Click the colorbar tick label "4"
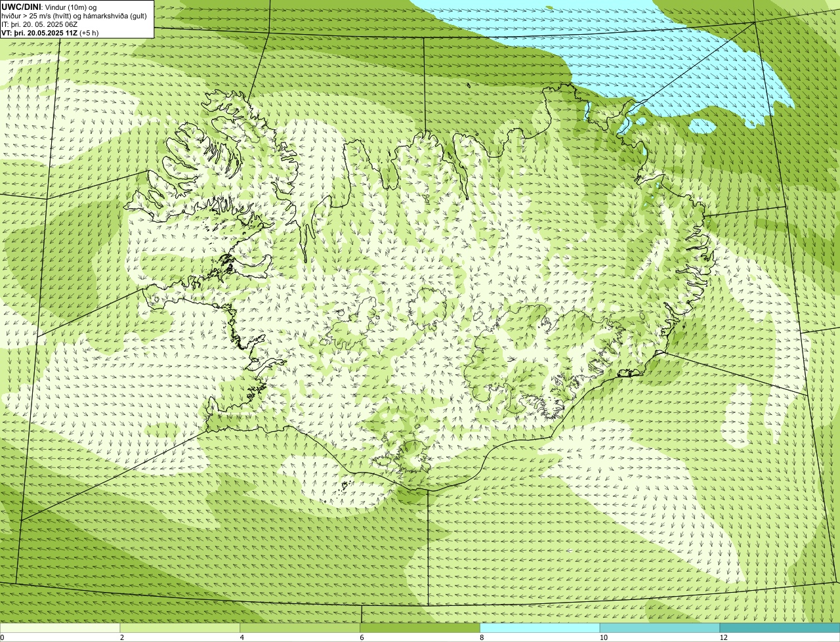The width and height of the screenshot is (840, 642). coord(242,637)
